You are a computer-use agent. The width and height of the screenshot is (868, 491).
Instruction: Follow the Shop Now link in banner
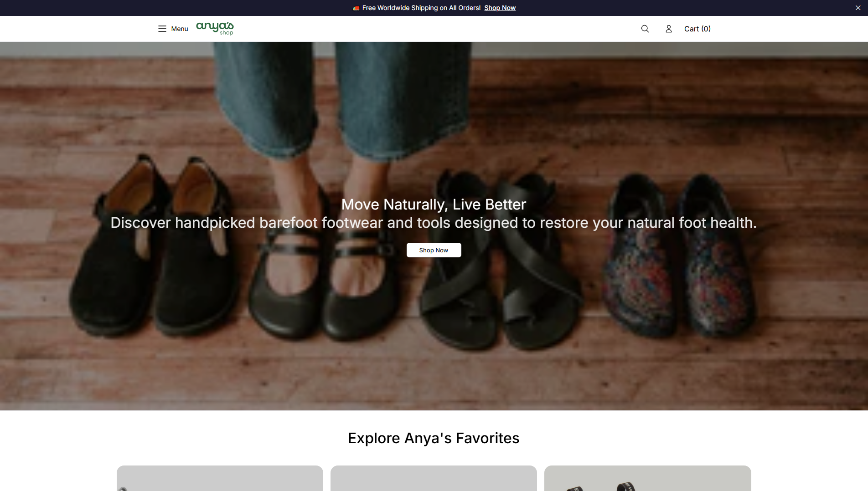500,8
